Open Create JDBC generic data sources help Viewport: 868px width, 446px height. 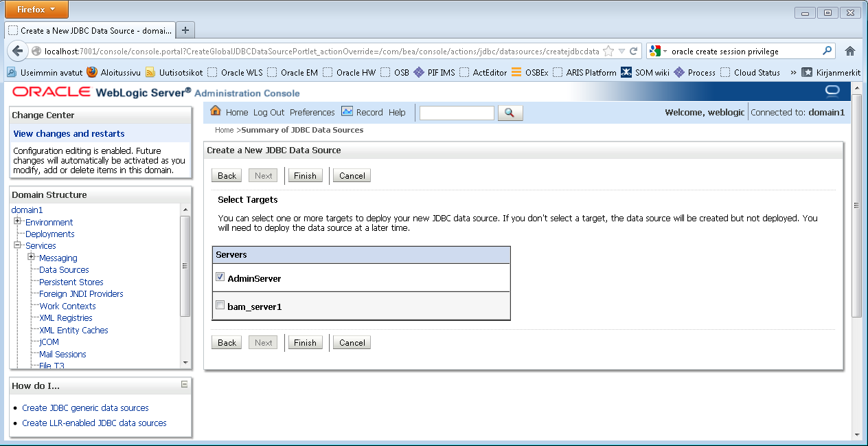point(85,408)
